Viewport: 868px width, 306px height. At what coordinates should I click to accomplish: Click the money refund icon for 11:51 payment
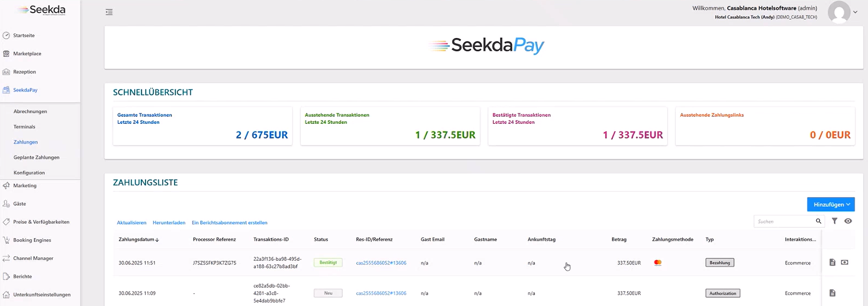844,262
